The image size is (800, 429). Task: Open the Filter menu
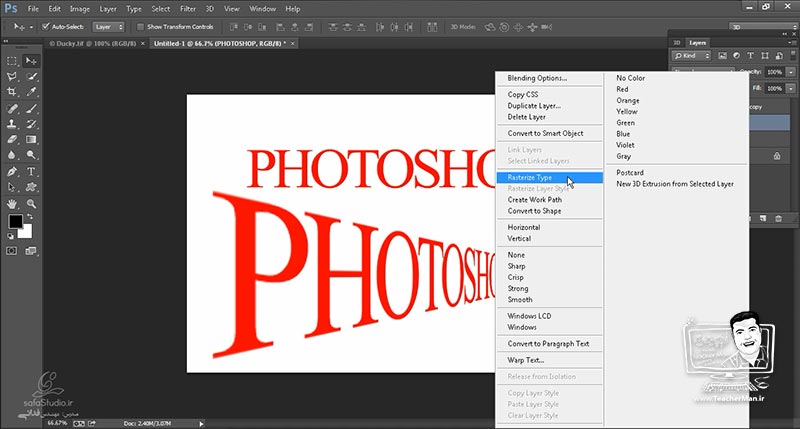pos(188,9)
